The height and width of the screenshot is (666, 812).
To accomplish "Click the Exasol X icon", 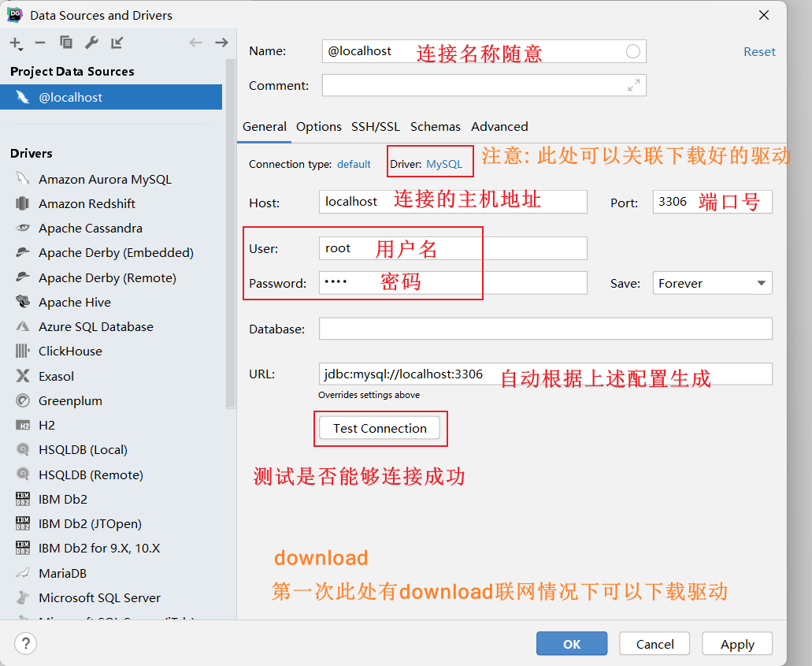I will pos(23,375).
